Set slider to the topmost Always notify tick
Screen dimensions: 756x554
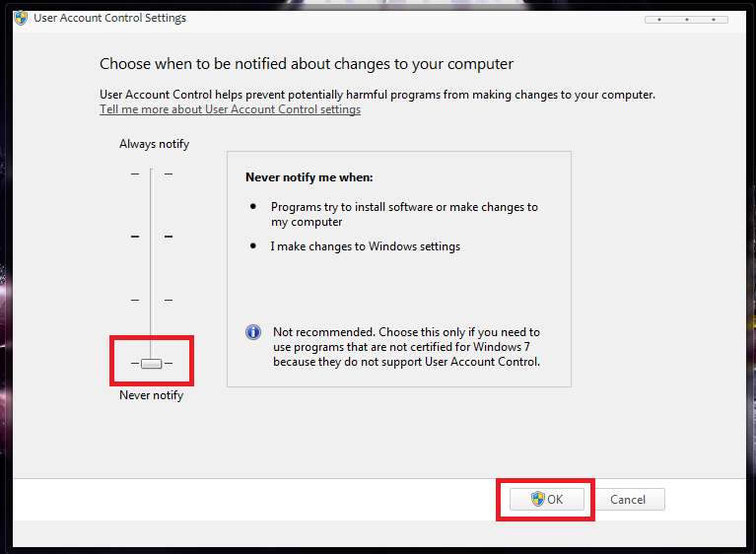click(151, 174)
